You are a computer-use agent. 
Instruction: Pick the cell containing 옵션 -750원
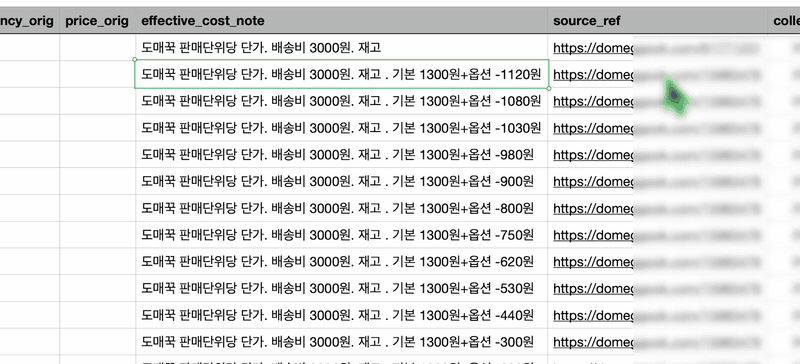(x=342, y=235)
